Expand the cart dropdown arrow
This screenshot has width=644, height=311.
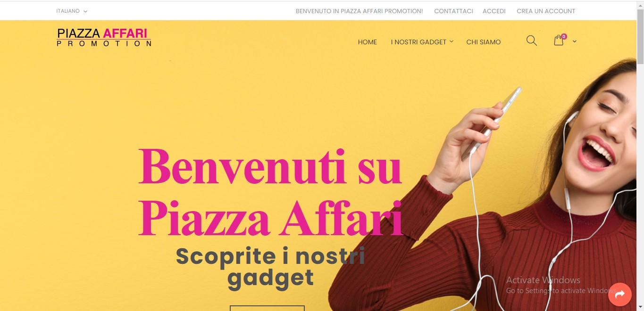pos(574,41)
